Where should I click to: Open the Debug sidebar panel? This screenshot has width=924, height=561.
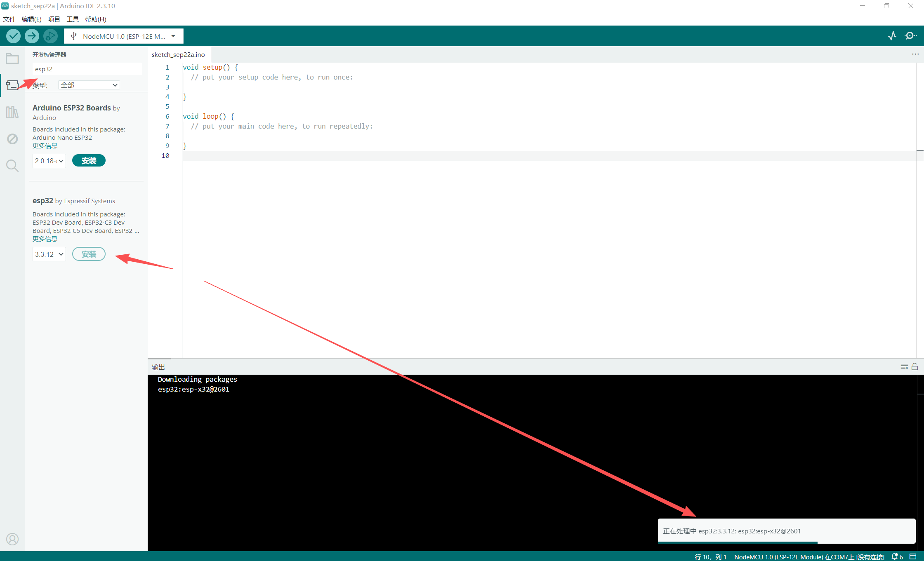(12, 139)
